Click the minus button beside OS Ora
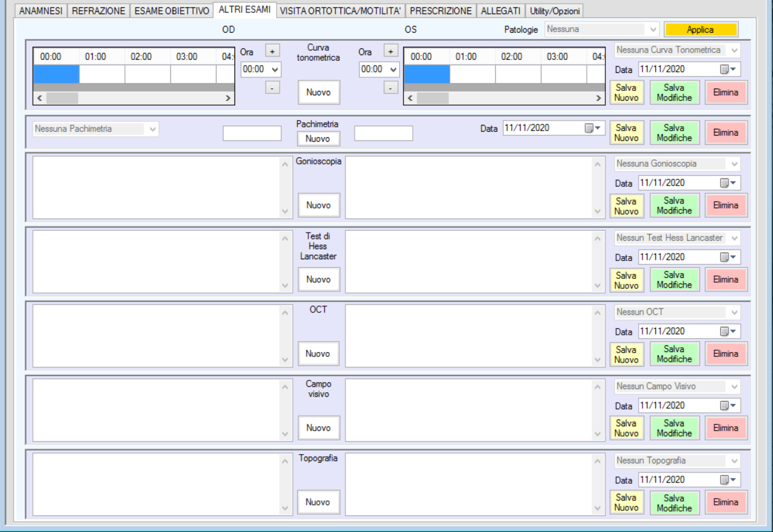 (x=390, y=88)
